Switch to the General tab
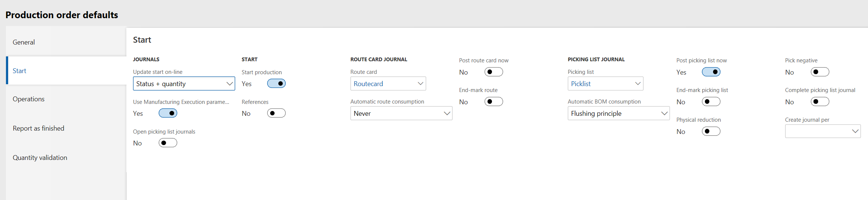Viewport: 868px width, 200px height. (24, 42)
